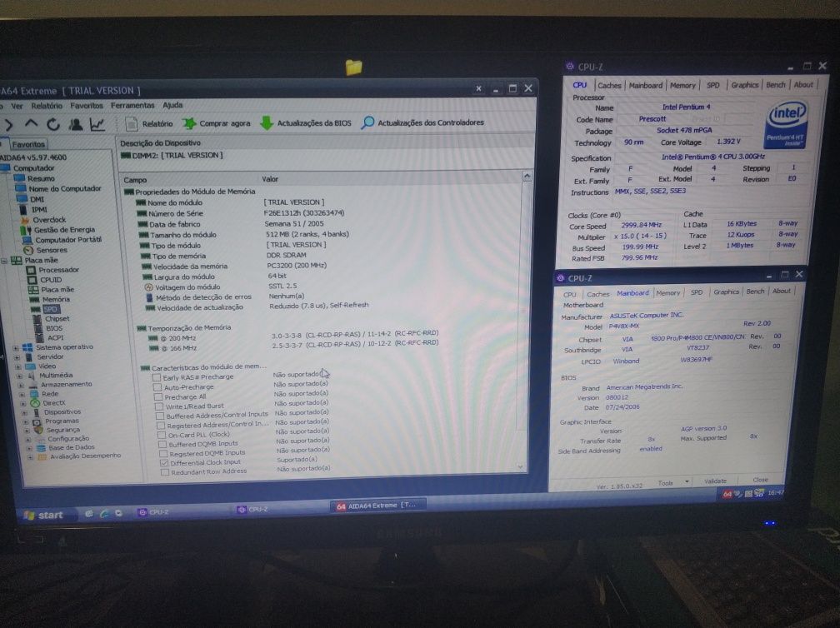The width and height of the screenshot is (840, 628).
Task: Select Nome do Computador tree item
Action: pyautogui.click(x=58, y=188)
